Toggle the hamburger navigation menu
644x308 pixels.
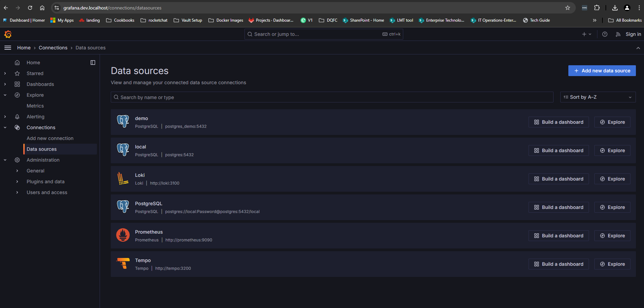click(x=8, y=48)
